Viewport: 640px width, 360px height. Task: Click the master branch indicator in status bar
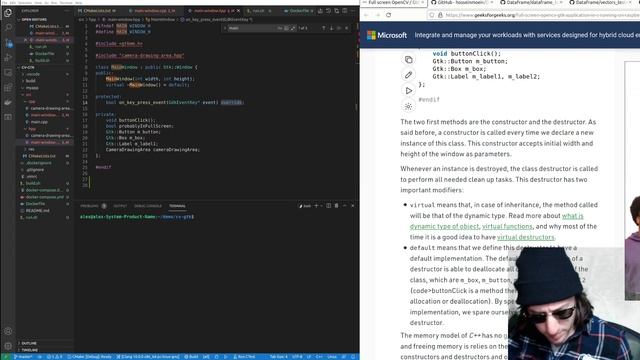click(x=23, y=357)
